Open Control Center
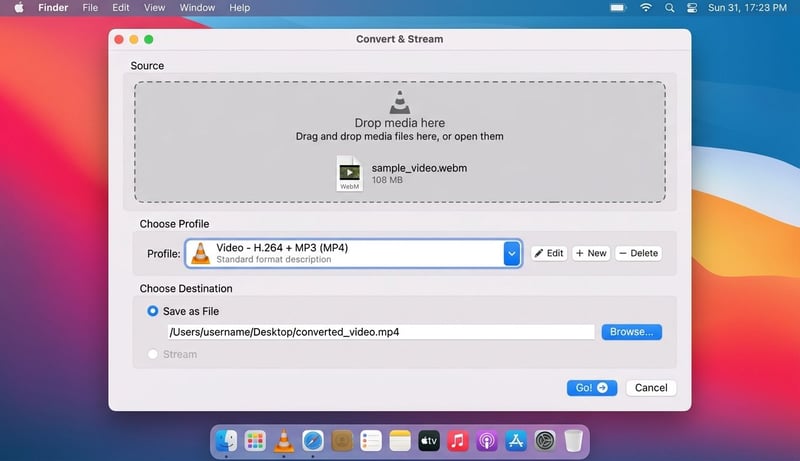The height and width of the screenshot is (461, 800). coord(692,8)
